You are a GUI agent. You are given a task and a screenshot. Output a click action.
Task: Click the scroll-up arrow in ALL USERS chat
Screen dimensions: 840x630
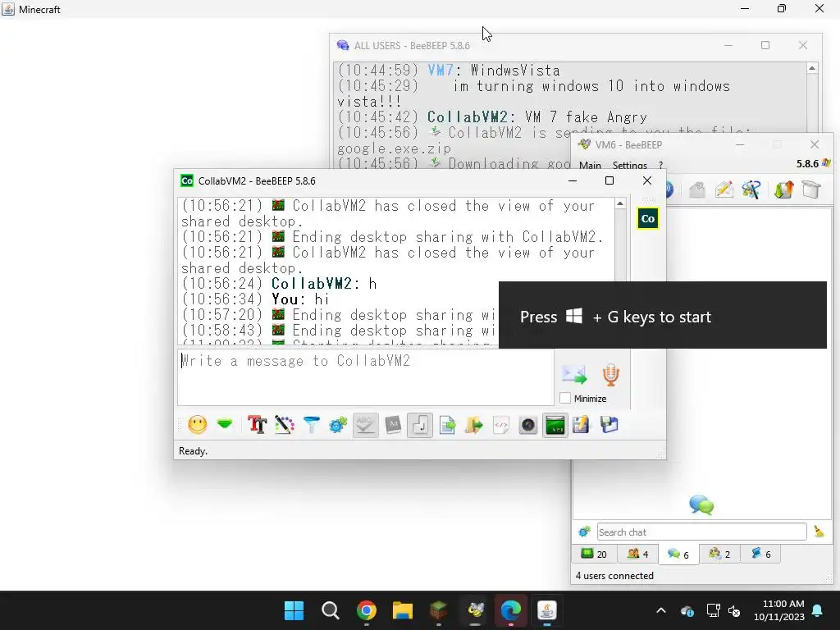pos(812,68)
